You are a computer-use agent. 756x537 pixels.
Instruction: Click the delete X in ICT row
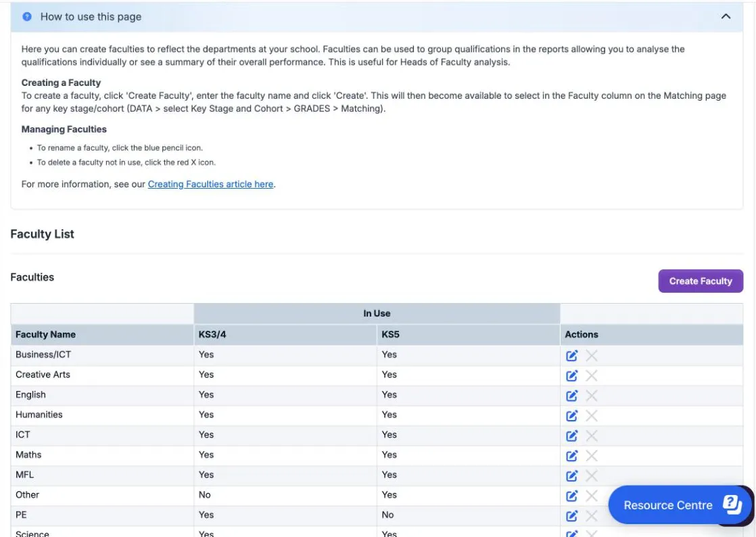click(x=592, y=436)
